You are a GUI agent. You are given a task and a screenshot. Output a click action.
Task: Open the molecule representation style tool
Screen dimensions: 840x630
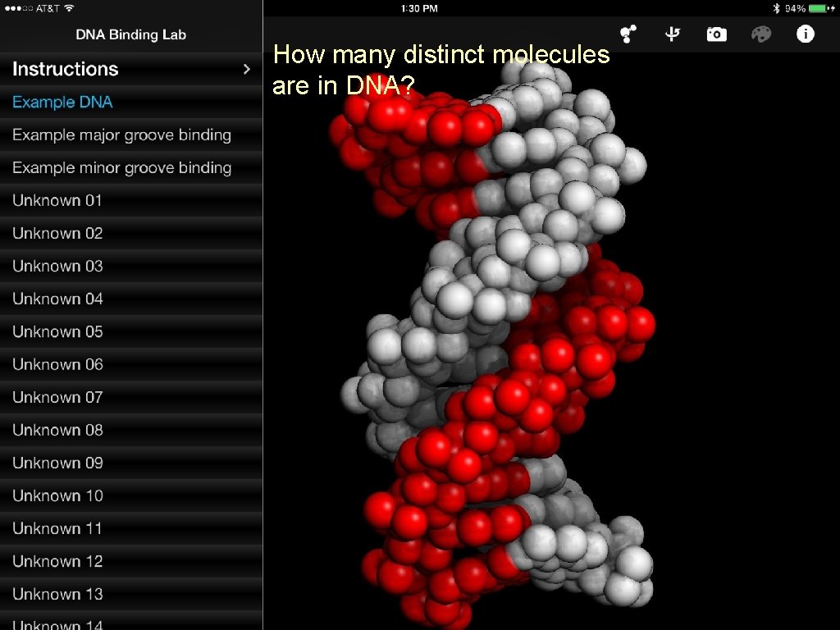[626, 34]
